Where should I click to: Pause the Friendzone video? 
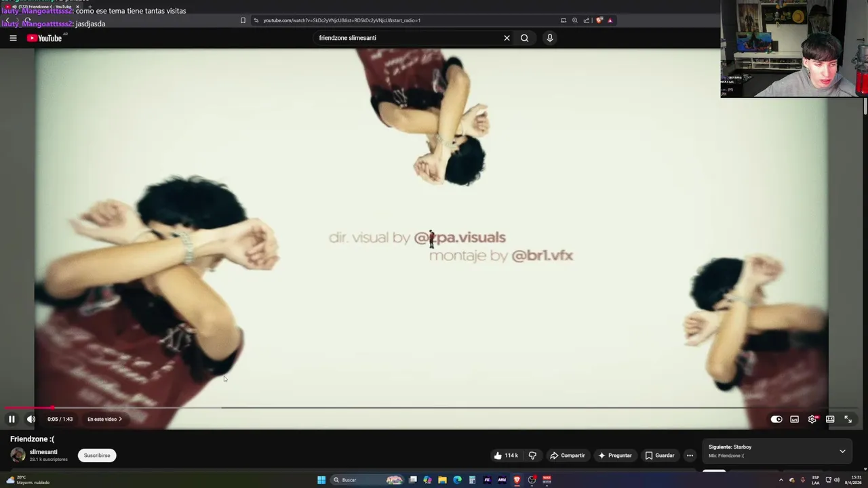coord(12,419)
